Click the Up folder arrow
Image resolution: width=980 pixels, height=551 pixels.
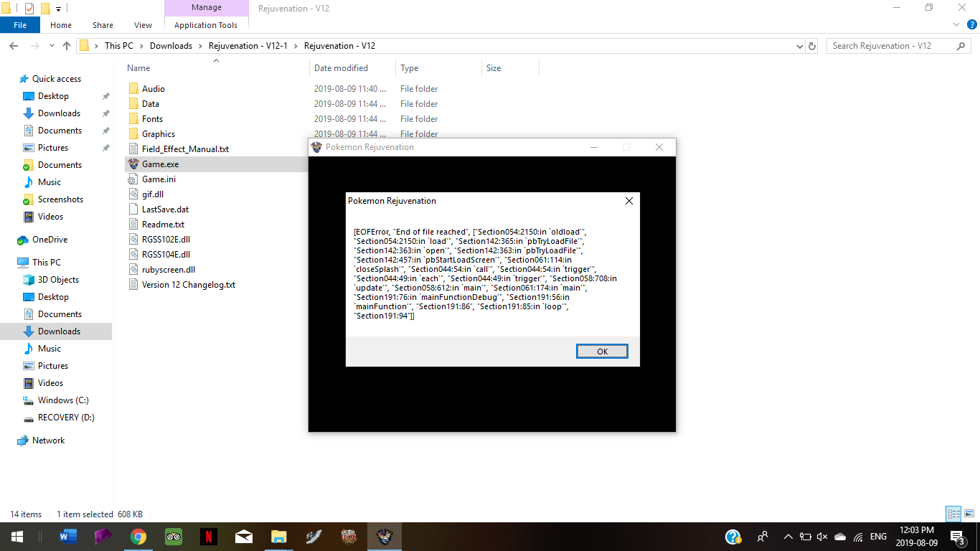point(67,46)
